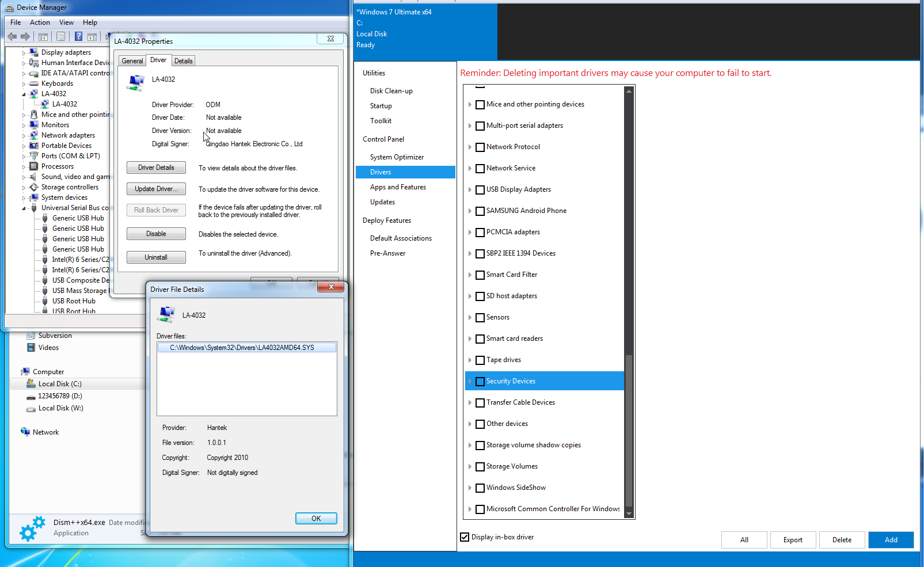Open the Action menu in Device Manager
924x567 pixels.
click(x=40, y=22)
